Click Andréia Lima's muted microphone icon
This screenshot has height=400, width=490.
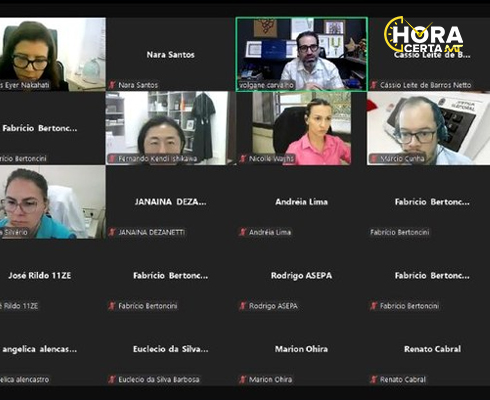pyautogui.click(x=243, y=232)
